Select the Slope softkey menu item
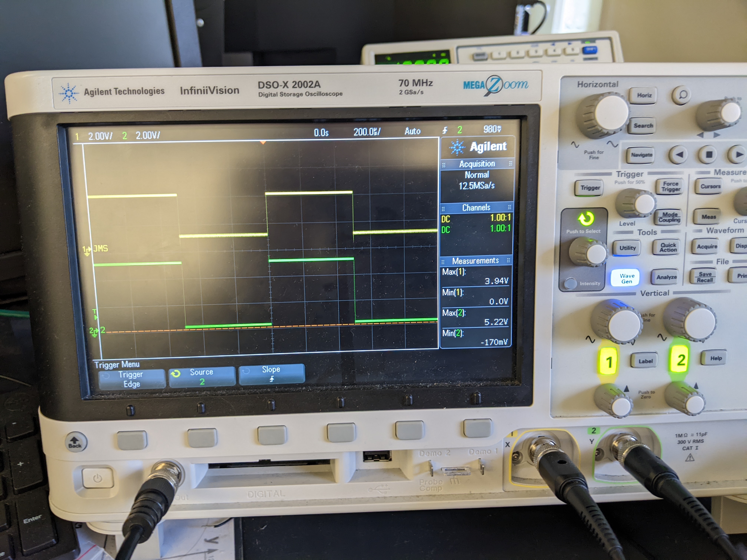Viewport: 747px width, 560px height. coord(272,374)
